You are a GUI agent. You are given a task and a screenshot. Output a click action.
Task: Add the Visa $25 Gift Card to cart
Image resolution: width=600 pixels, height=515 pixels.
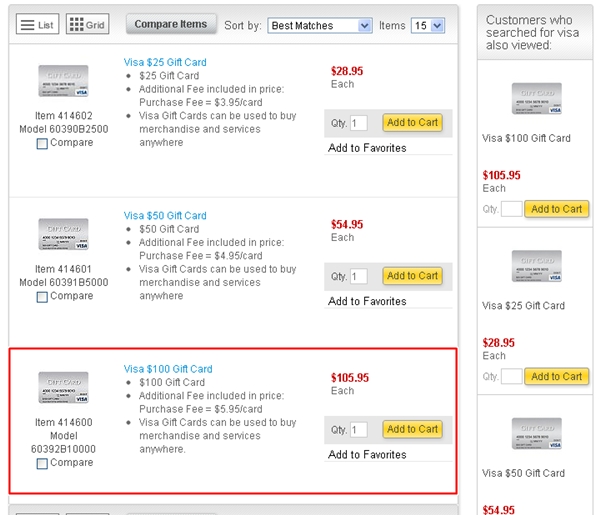(412, 122)
